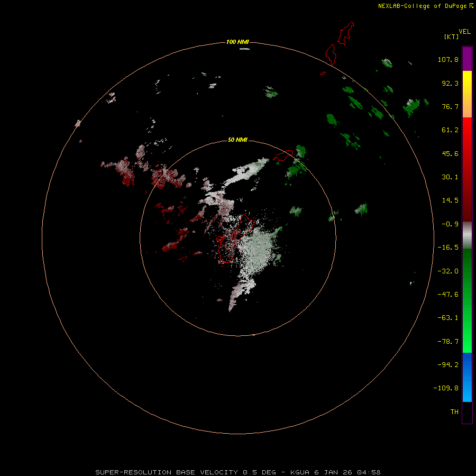Select the 30.1 scale value
The height and width of the screenshot is (476, 476).
tap(450, 177)
